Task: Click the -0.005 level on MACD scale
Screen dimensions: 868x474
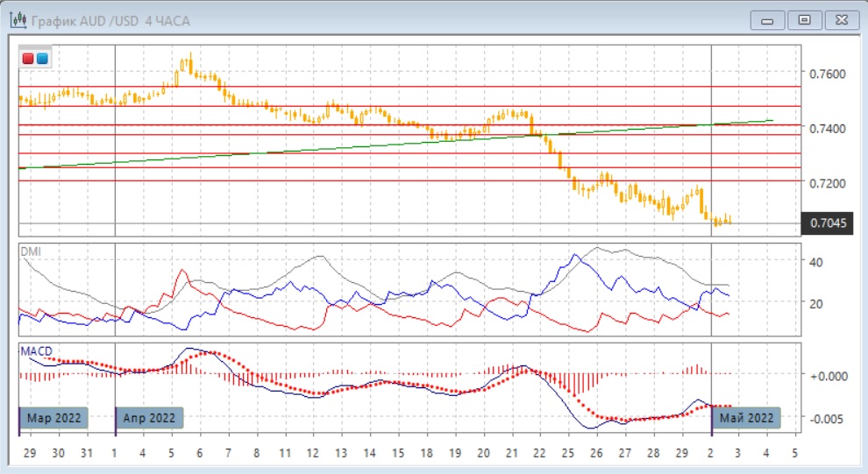Action: (826, 418)
